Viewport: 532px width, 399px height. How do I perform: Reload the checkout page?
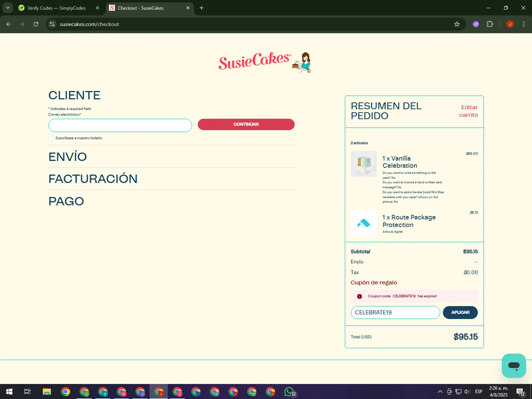36,24
